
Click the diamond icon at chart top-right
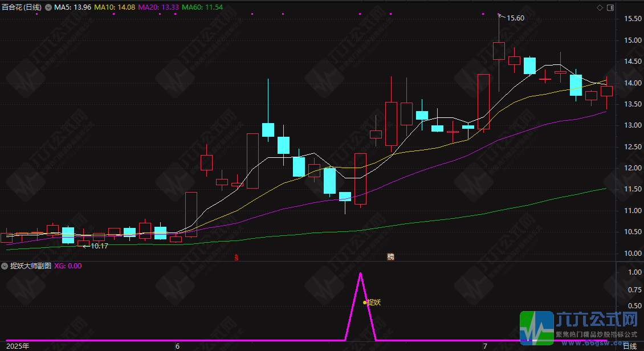(600, 7)
